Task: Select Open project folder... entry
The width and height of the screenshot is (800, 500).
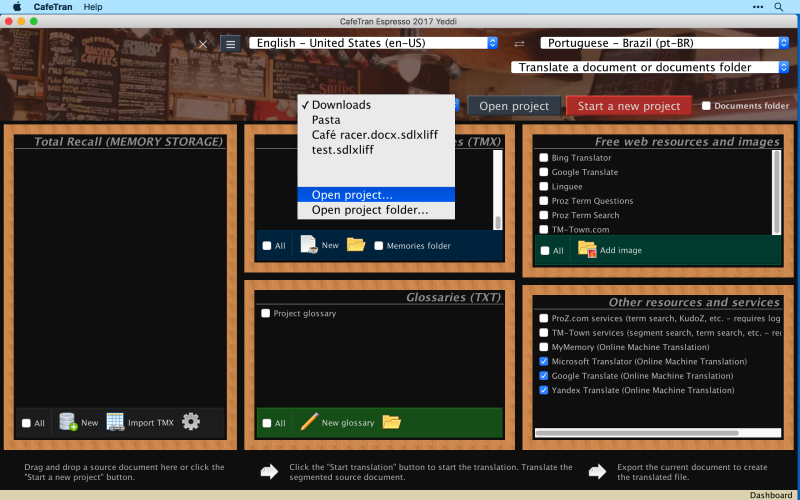Action: (x=376, y=210)
